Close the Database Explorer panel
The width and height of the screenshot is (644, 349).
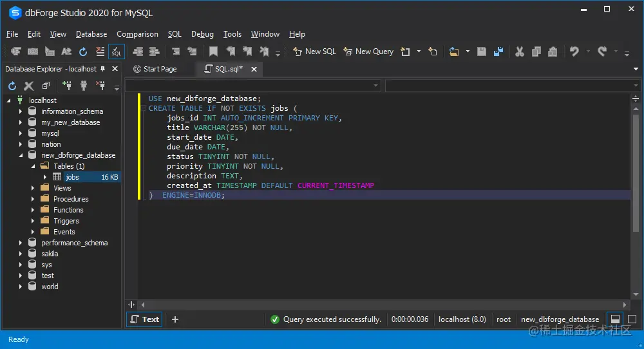pos(115,69)
